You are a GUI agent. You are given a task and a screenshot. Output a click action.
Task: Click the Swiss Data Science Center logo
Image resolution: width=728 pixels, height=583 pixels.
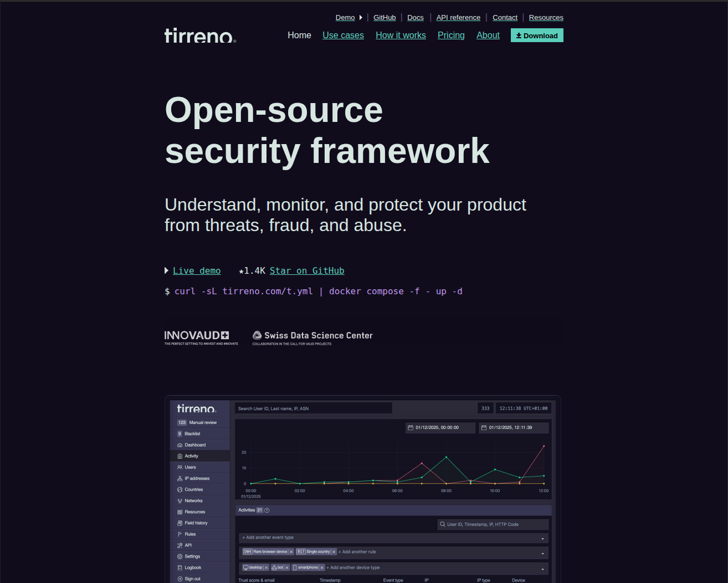pos(312,337)
